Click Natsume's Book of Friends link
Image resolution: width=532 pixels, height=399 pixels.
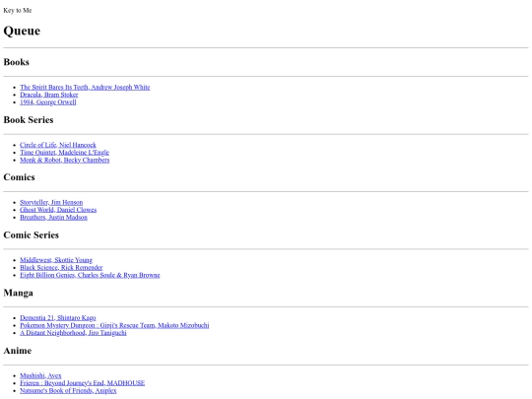68,390
